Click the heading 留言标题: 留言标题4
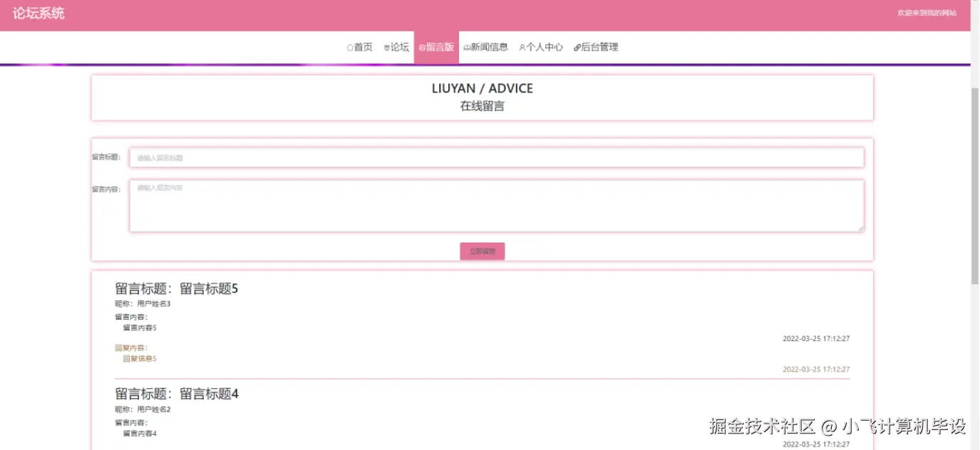The width and height of the screenshot is (980, 450). pyautogui.click(x=177, y=394)
